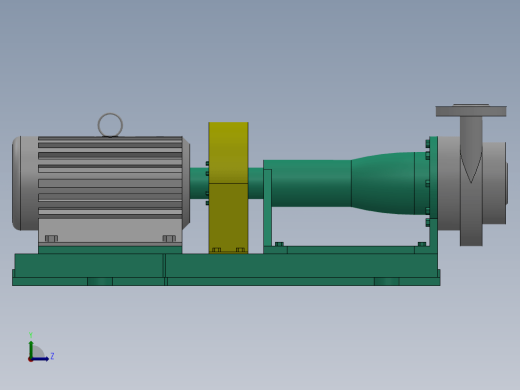Screen dimensions: 520x390
Task: Click the pump discharge flange on top
Action: pos(471,110)
